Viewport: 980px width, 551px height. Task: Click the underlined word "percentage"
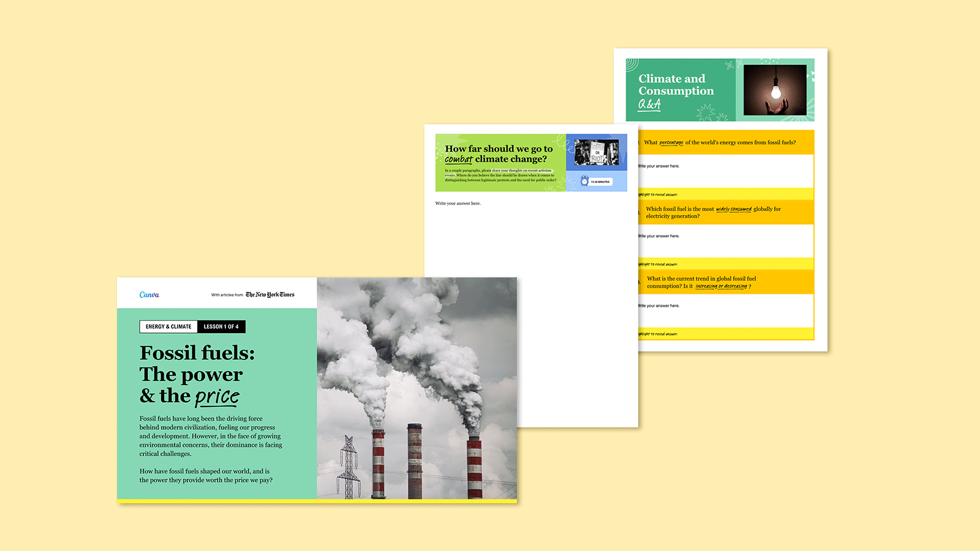671,142
